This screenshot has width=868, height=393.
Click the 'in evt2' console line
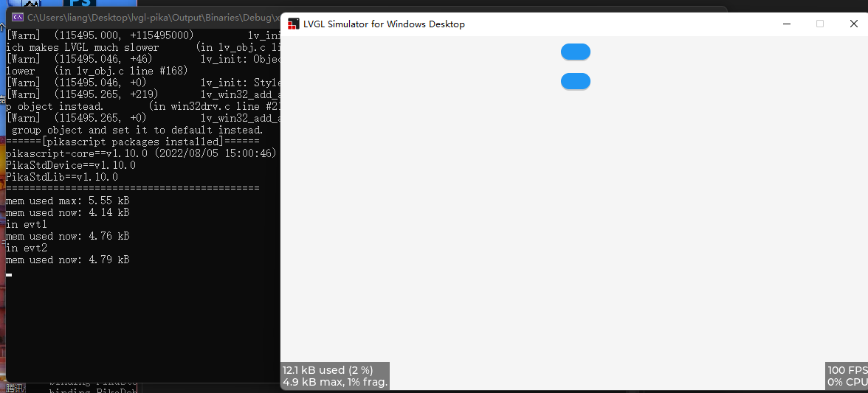[27, 248]
